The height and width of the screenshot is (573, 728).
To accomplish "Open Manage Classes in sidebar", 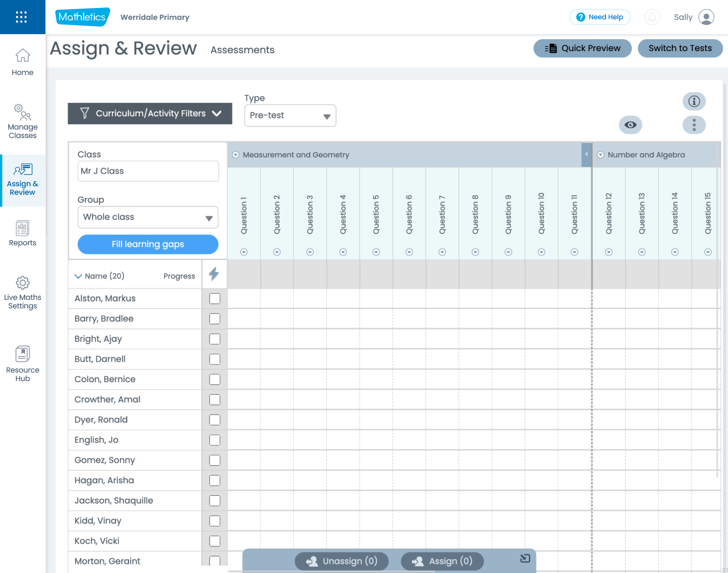I will pyautogui.click(x=23, y=121).
